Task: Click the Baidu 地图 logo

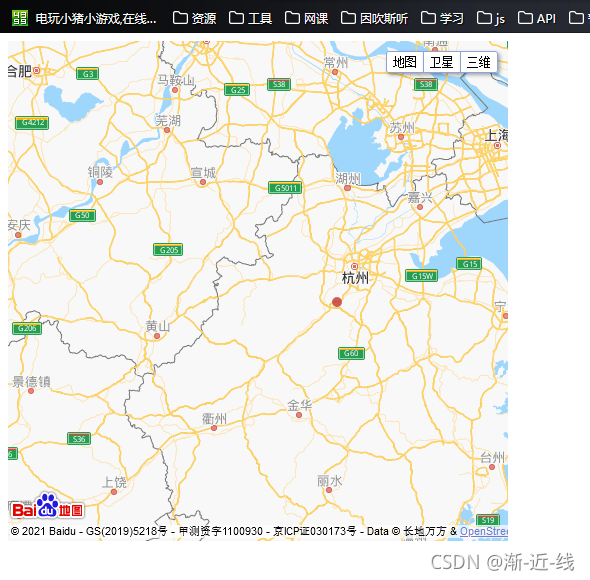Action: (47, 506)
